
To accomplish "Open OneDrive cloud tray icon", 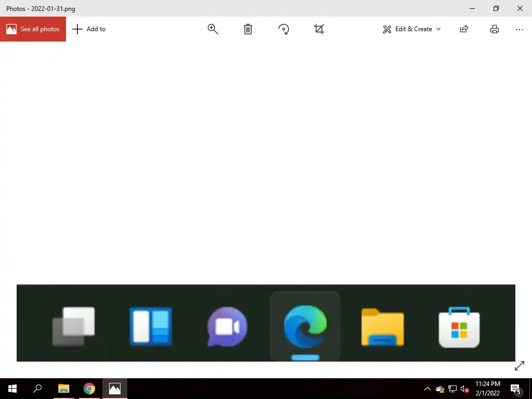I will click(440, 389).
